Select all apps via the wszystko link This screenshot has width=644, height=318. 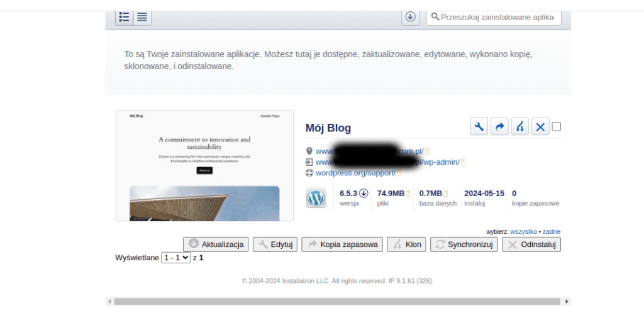pyautogui.click(x=523, y=231)
